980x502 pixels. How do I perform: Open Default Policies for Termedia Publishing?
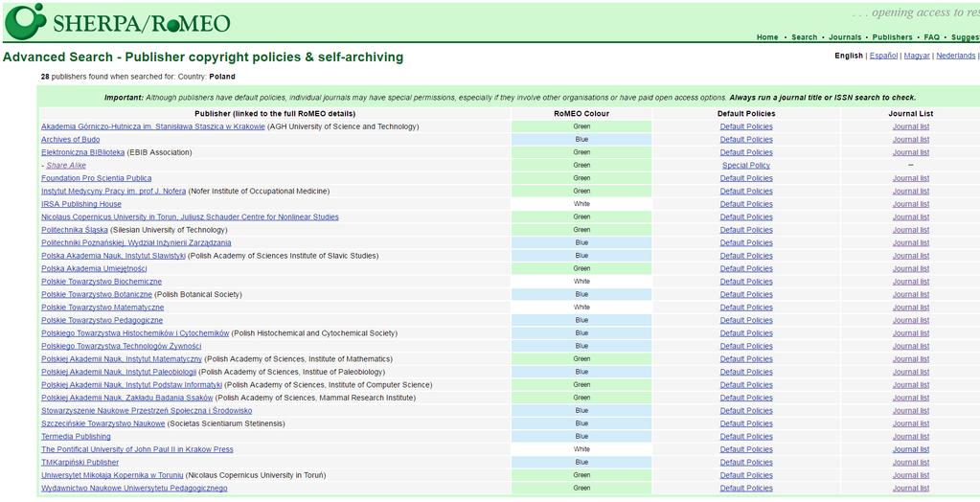(x=746, y=437)
